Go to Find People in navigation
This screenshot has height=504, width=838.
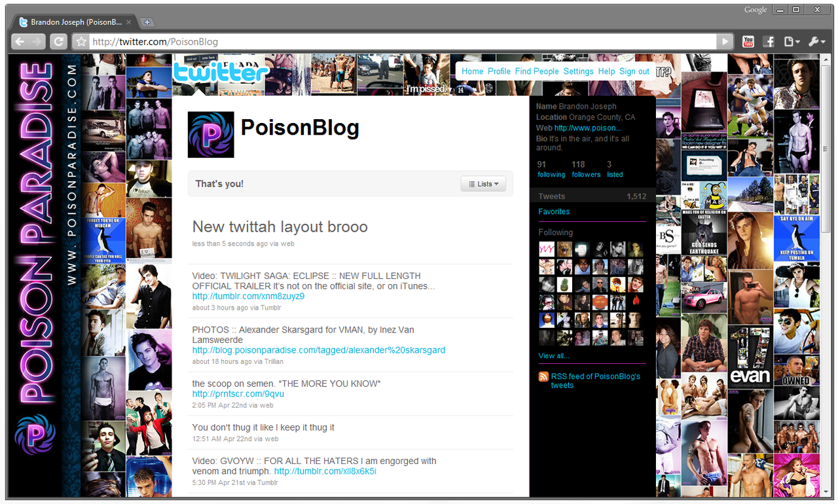pyautogui.click(x=536, y=71)
